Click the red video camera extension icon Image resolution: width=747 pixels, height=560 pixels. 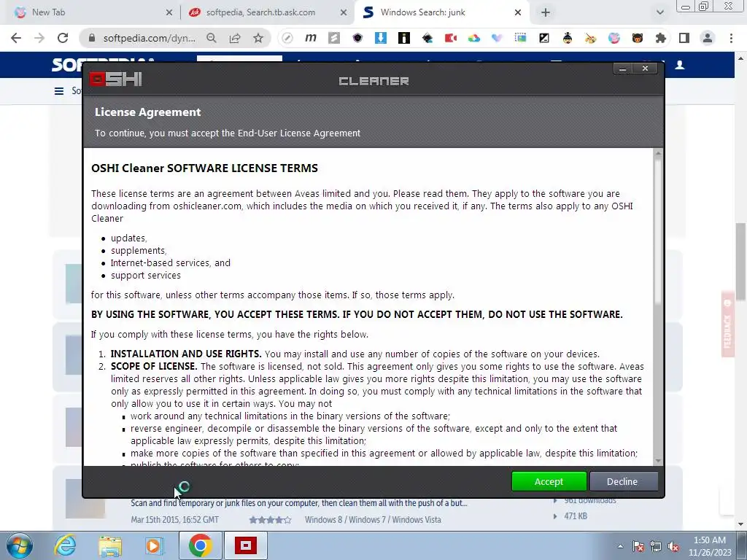(x=451, y=38)
